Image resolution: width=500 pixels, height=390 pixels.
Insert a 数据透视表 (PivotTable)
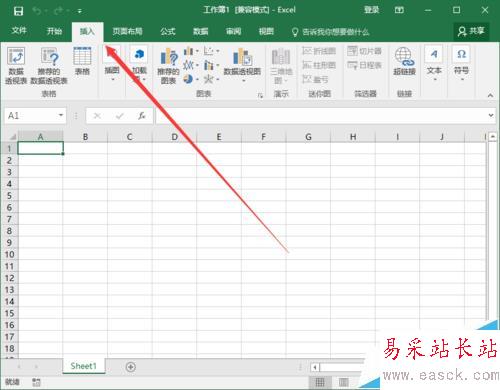16,65
